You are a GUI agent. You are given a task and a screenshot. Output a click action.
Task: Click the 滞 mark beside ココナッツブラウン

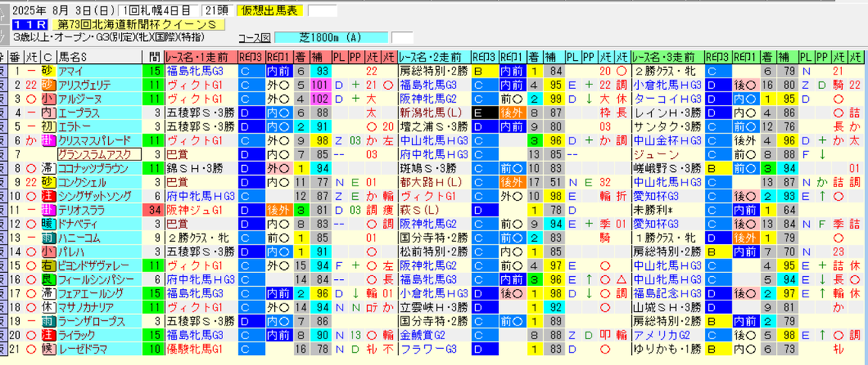pos(48,168)
